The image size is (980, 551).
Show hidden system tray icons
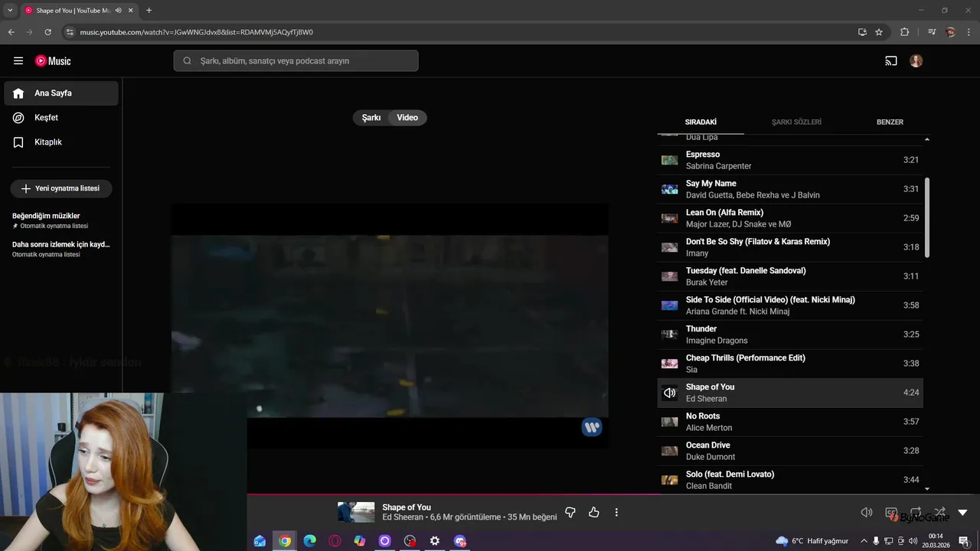864,541
